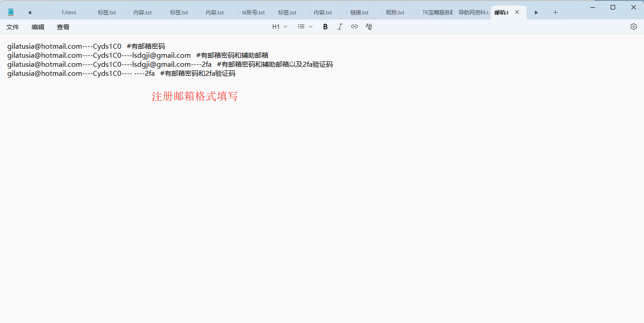Image resolution: width=644 pixels, height=323 pixels.
Task: Open the H1 heading dropdown
Action: pyautogui.click(x=280, y=27)
